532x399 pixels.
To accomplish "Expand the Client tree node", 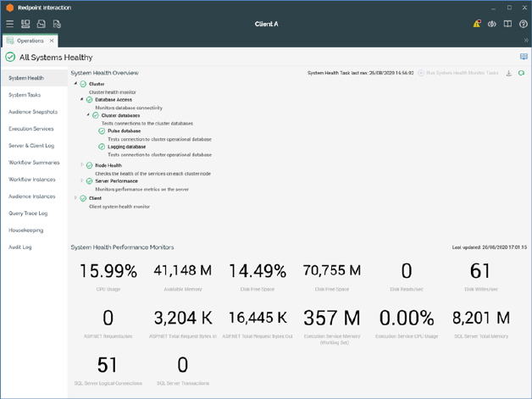I will [x=75, y=198].
